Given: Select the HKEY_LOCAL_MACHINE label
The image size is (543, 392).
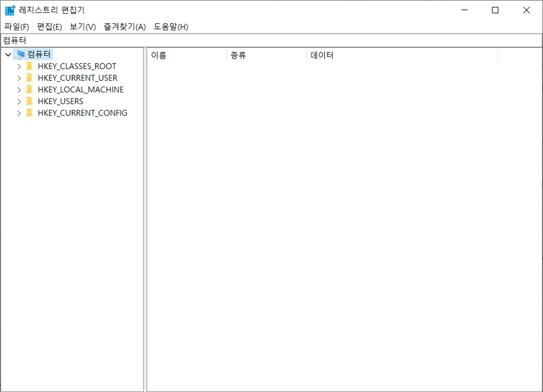Looking at the screenshot, I should click(81, 89).
